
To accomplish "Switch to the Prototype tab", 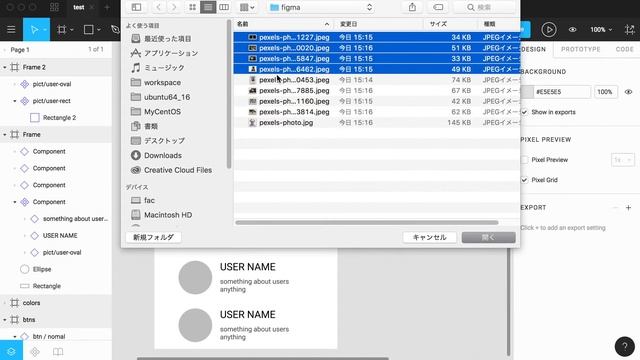I will [x=580, y=49].
